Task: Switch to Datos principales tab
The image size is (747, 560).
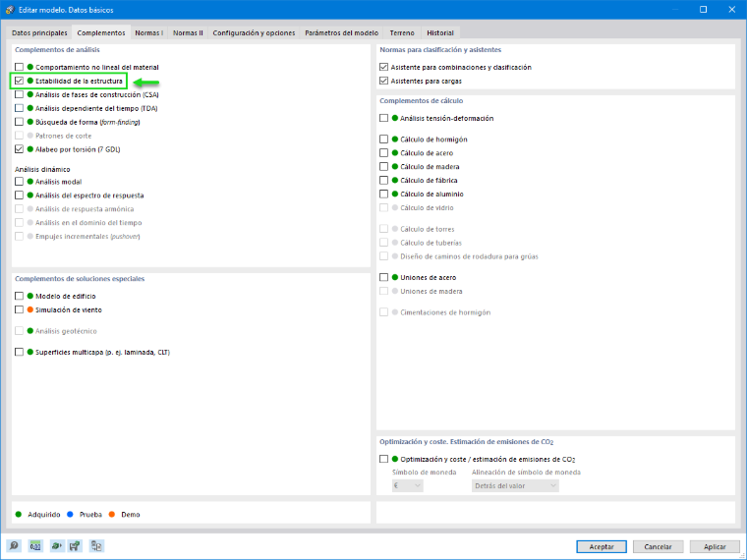Action: click(39, 32)
